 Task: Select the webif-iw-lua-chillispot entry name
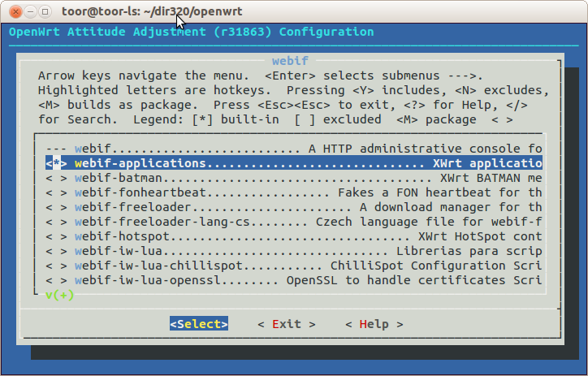[158, 266]
